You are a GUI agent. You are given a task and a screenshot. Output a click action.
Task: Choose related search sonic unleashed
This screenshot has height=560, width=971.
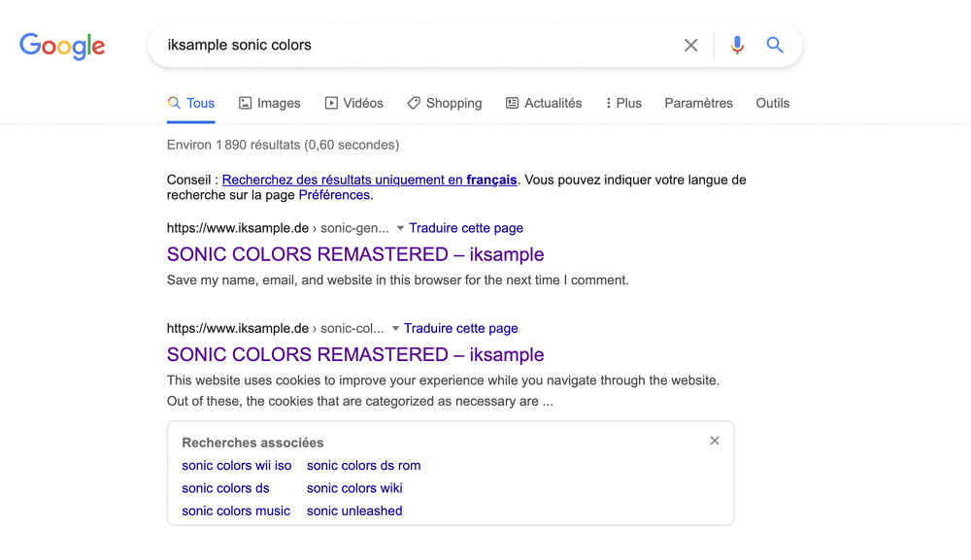click(354, 511)
